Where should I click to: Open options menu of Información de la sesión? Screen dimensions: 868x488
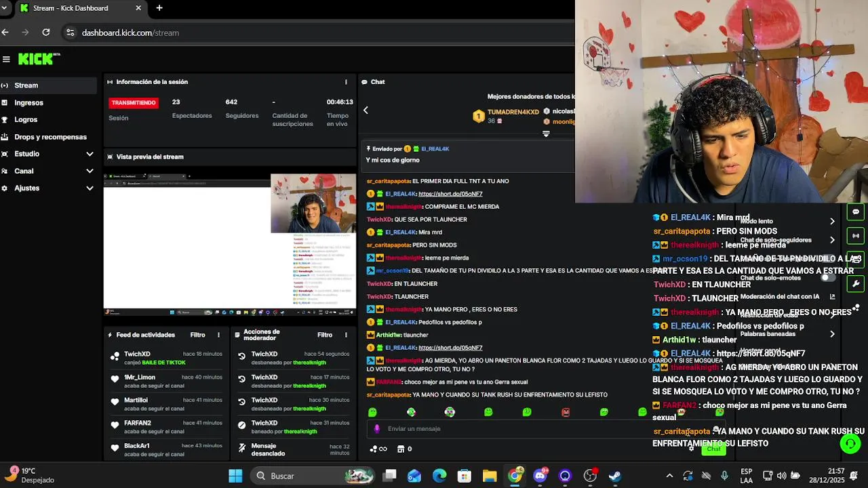click(x=346, y=82)
